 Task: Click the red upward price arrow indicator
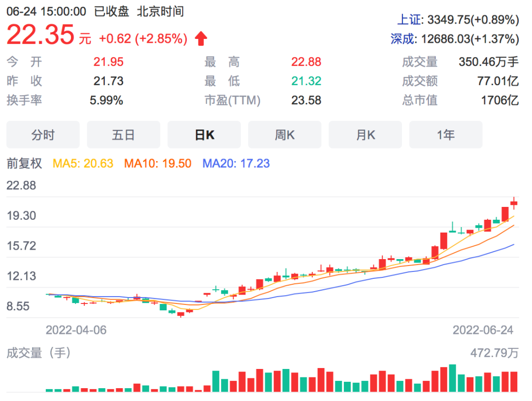click(x=200, y=38)
